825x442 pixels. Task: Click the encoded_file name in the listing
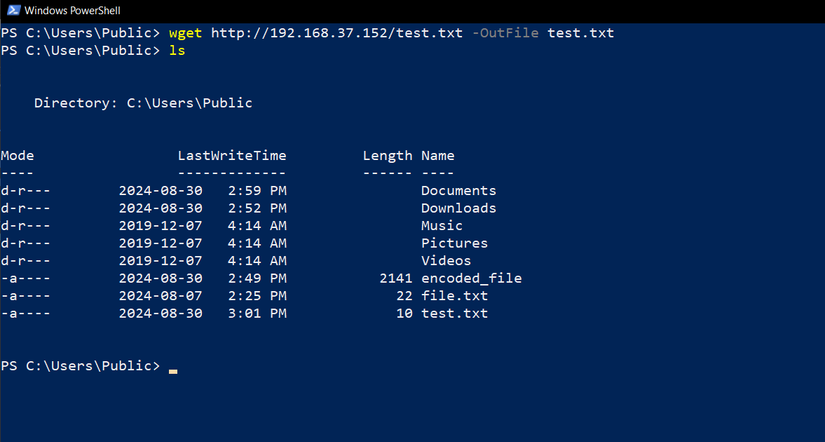point(471,278)
